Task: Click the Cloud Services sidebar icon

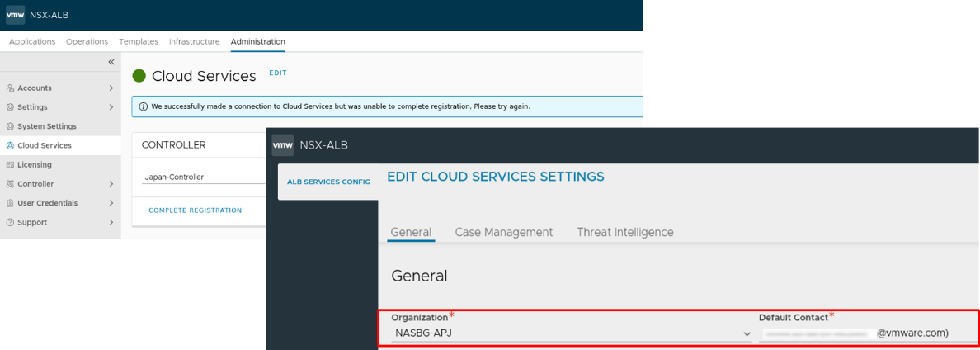Action: (10, 145)
